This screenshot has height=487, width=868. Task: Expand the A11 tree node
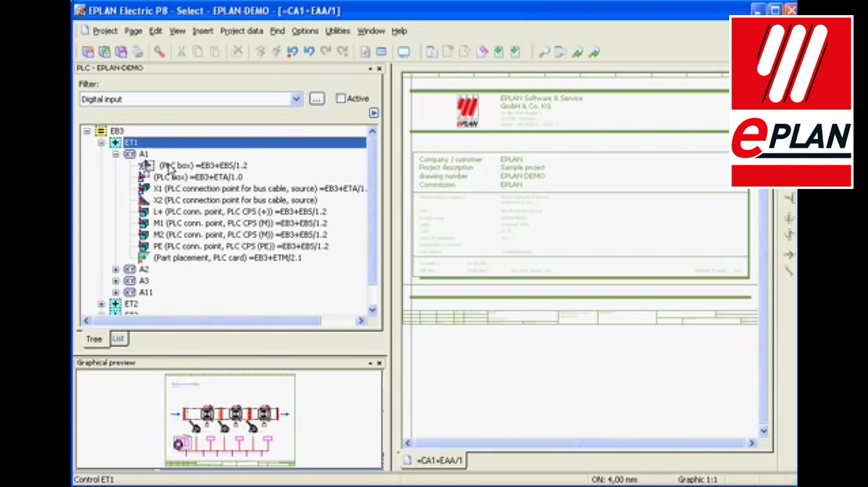115,292
